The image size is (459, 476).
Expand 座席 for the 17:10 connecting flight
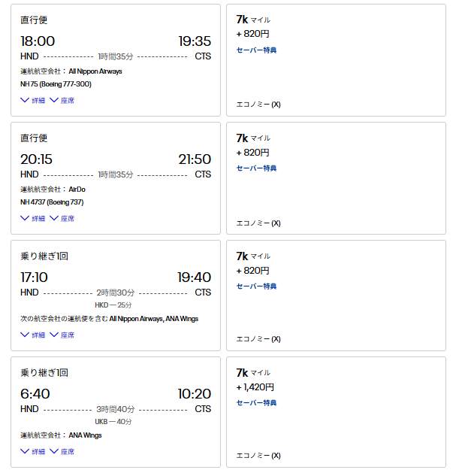[x=62, y=335]
